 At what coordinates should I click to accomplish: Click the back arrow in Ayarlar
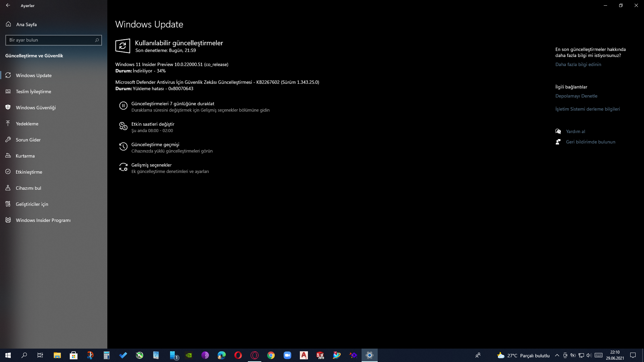tap(8, 5)
